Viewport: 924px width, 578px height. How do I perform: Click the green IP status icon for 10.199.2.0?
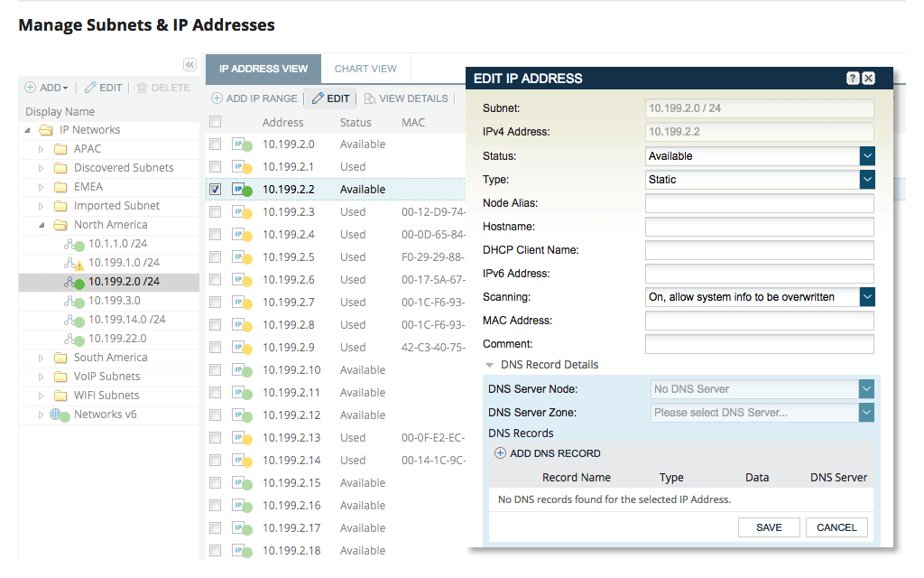point(240,144)
